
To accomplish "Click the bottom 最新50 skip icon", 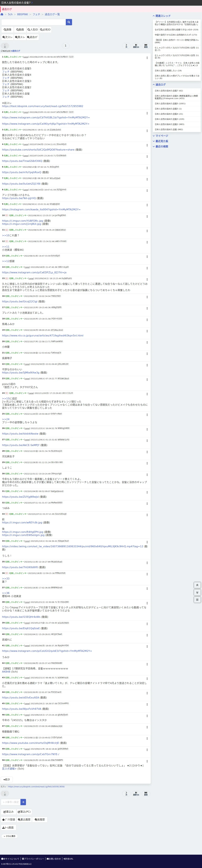I will (x=136, y=794).
